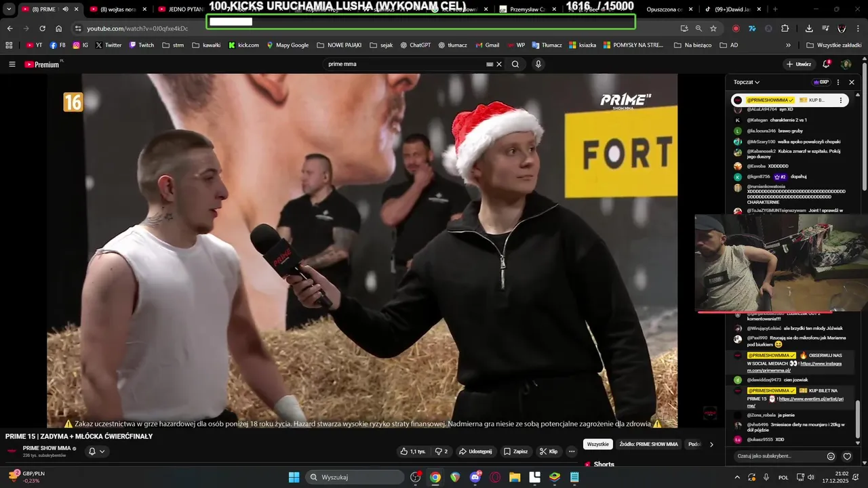Bookmark this page with the star
Screen dimensions: 868x488
click(713, 28)
